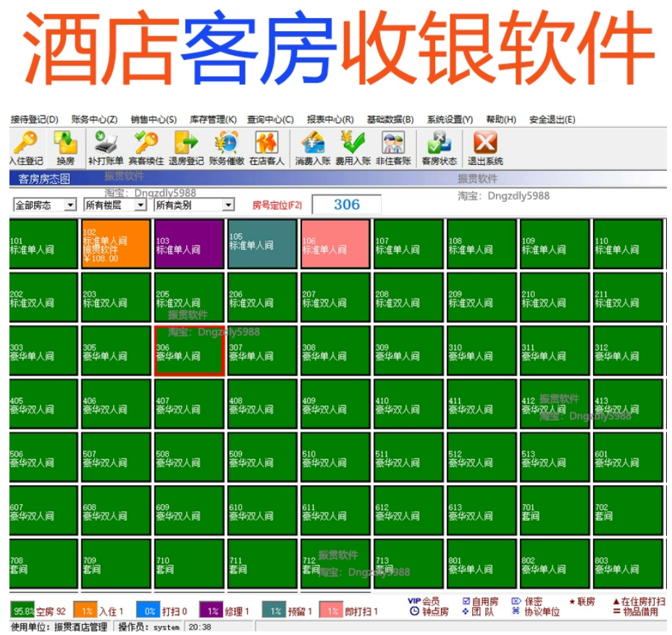Open the 帮助(H) menu
Image resolution: width=672 pixels, height=635 pixels.
coord(501,119)
